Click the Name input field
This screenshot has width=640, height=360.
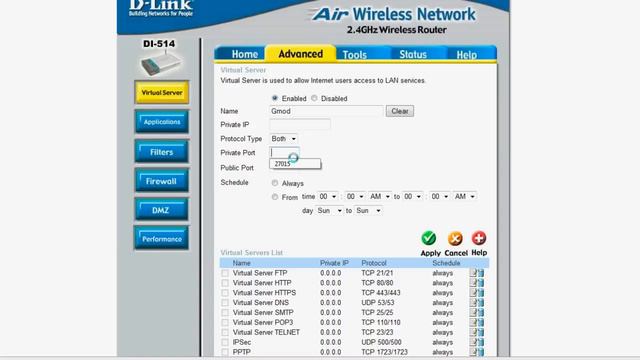[x=327, y=111]
